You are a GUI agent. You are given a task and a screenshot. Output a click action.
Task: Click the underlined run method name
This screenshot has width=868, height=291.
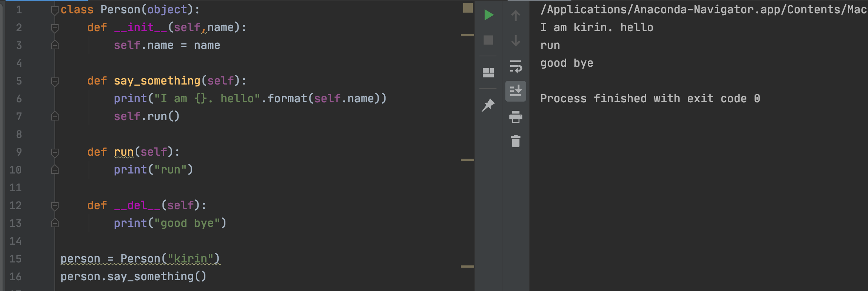pyautogui.click(x=124, y=152)
